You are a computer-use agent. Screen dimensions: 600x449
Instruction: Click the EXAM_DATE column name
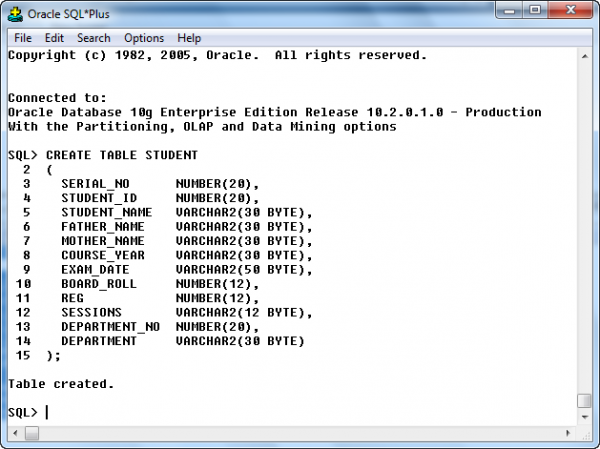[x=95, y=270]
